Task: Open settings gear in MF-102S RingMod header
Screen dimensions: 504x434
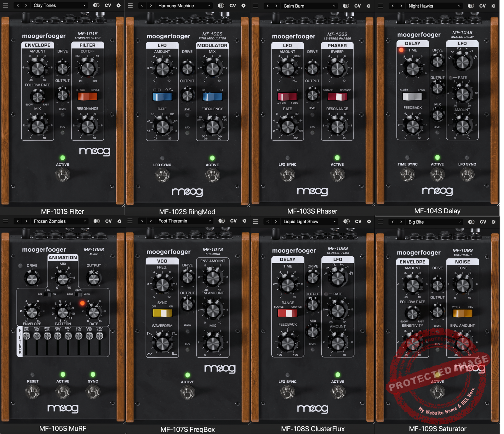Action: (x=243, y=6)
